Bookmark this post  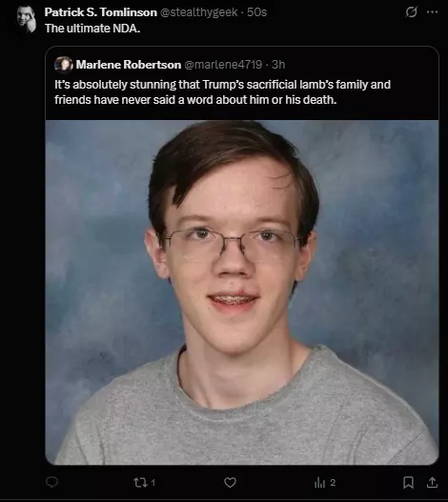click(408, 482)
